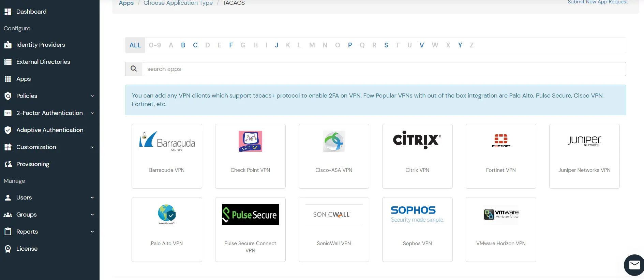Viewport: 644px width, 280px height.
Task: Select the Cisco-ASA VPN logo
Action: [x=334, y=141]
